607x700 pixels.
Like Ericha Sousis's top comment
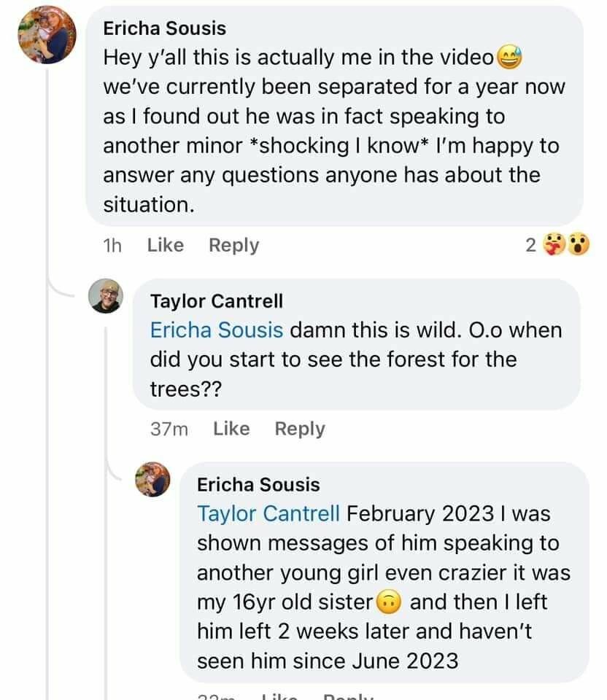coord(166,245)
